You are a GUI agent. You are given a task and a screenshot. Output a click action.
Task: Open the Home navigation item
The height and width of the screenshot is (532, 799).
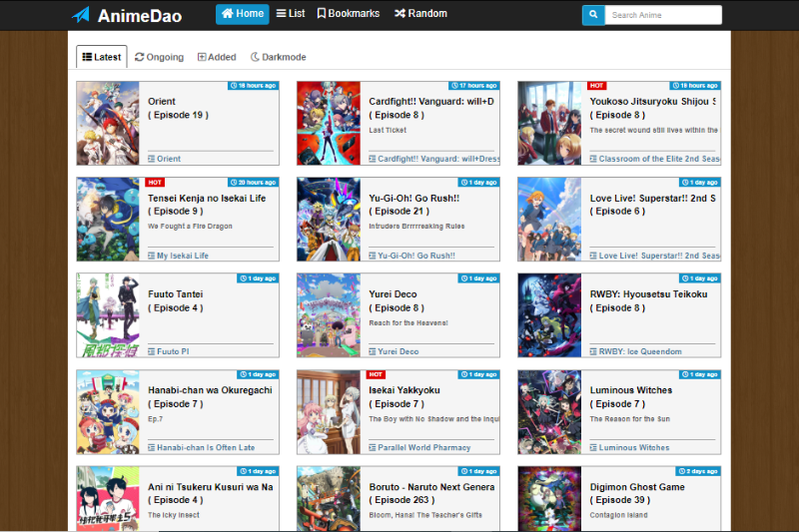tap(243, 14)
